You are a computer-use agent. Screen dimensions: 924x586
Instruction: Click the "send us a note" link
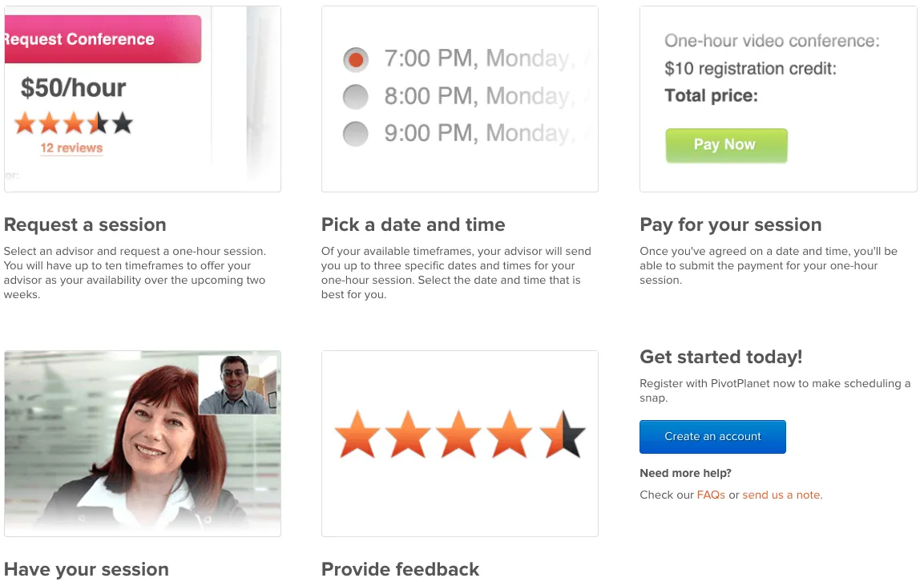[781, 495]
